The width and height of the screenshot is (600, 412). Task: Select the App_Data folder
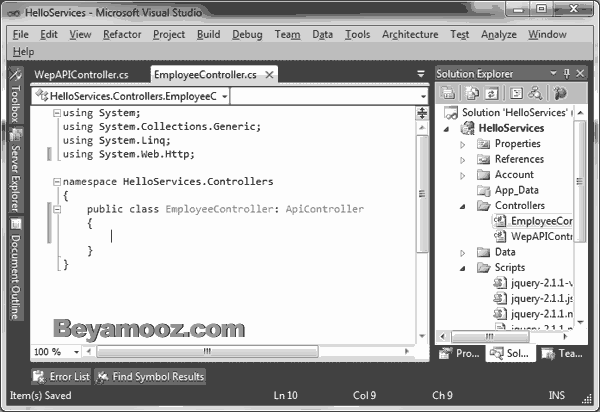click(517, 190)
